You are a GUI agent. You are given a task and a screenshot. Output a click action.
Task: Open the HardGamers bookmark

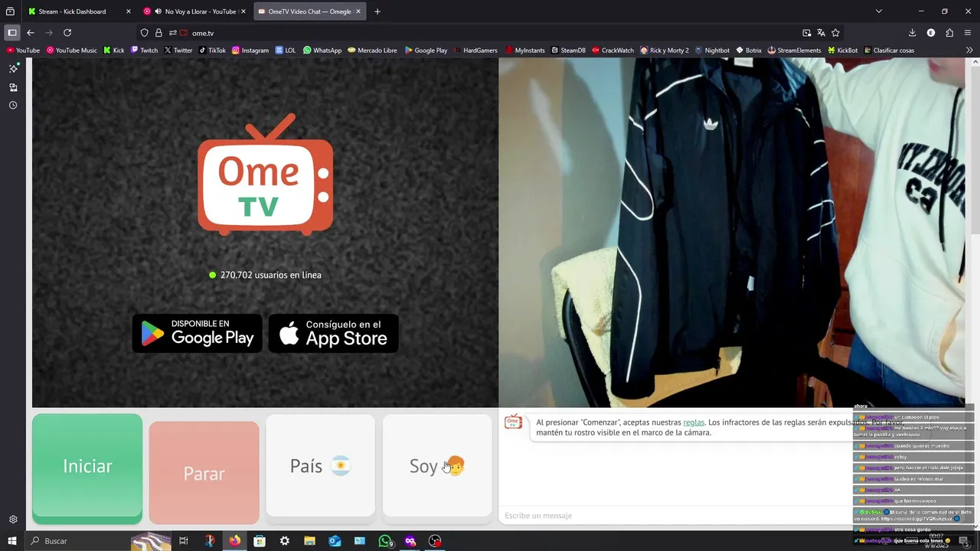pos(475,51)
